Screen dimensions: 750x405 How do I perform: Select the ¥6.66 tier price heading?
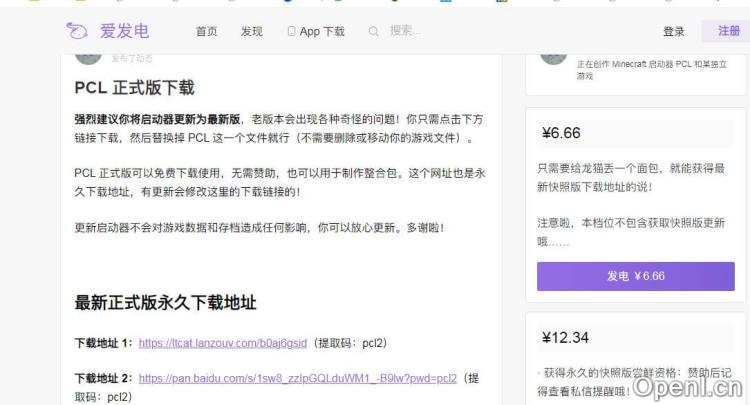[561, 133]
